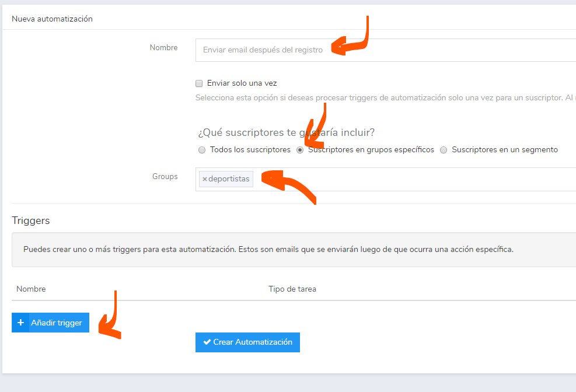
Task: Click the 'Nombre' column header in Triggers table
Action: click(32, 289)
